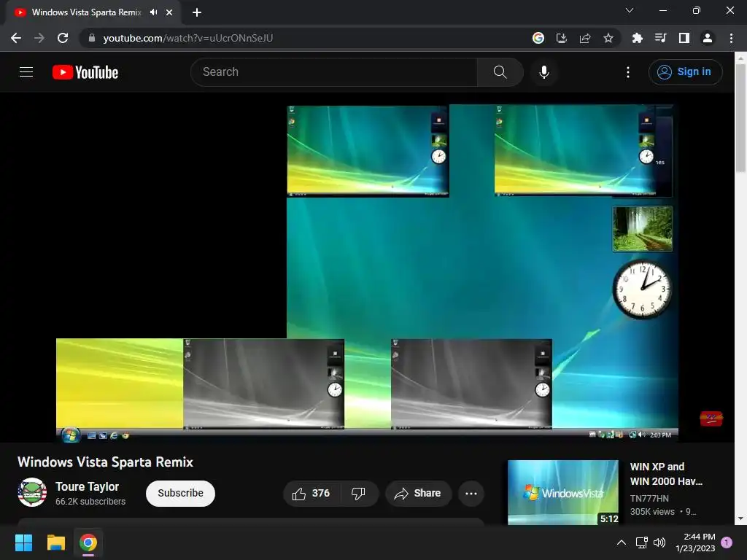Bookmark this tab with star icon

(x=608, y=38)
